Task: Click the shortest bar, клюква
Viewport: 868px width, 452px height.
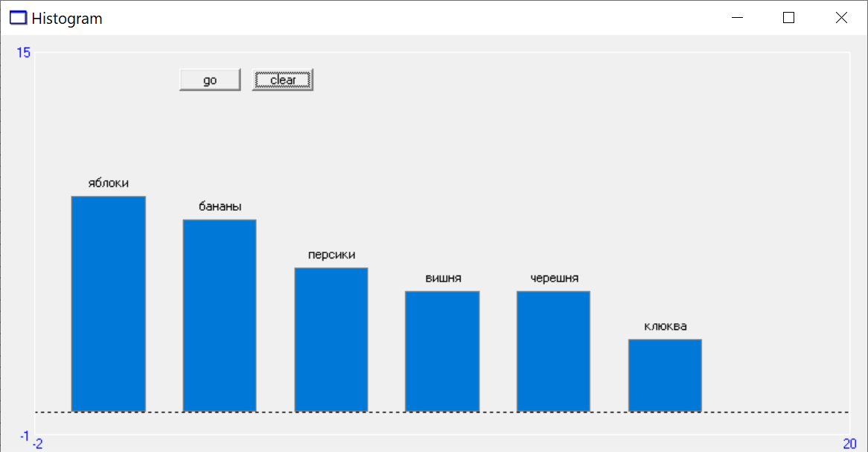Action: pyautogui.click(x=665, y=375)
